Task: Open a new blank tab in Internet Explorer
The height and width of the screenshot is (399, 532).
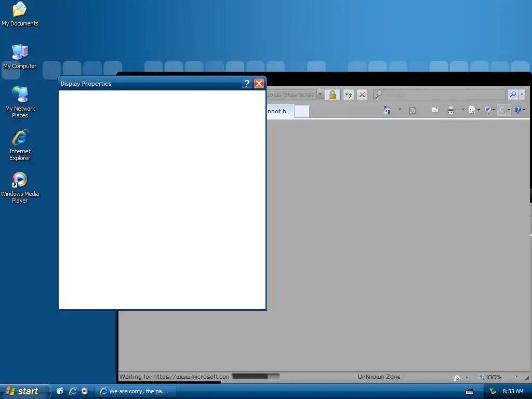Action: (x=302, y=111)
